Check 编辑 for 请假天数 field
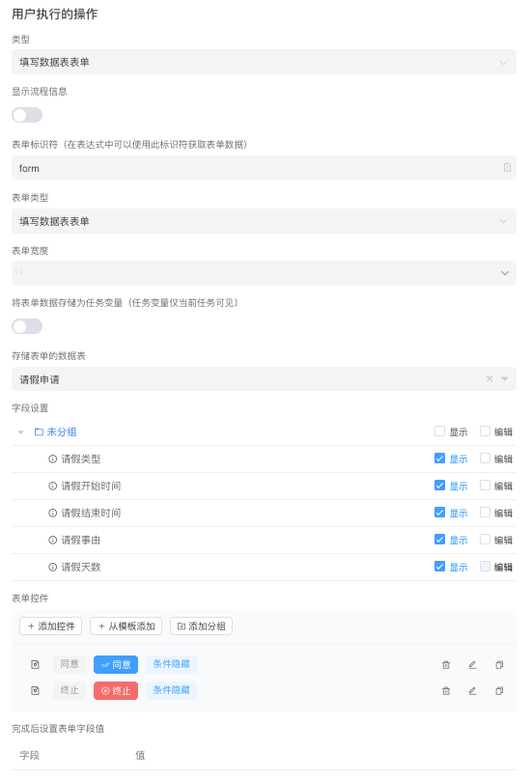532x780 pixels. 485,566
